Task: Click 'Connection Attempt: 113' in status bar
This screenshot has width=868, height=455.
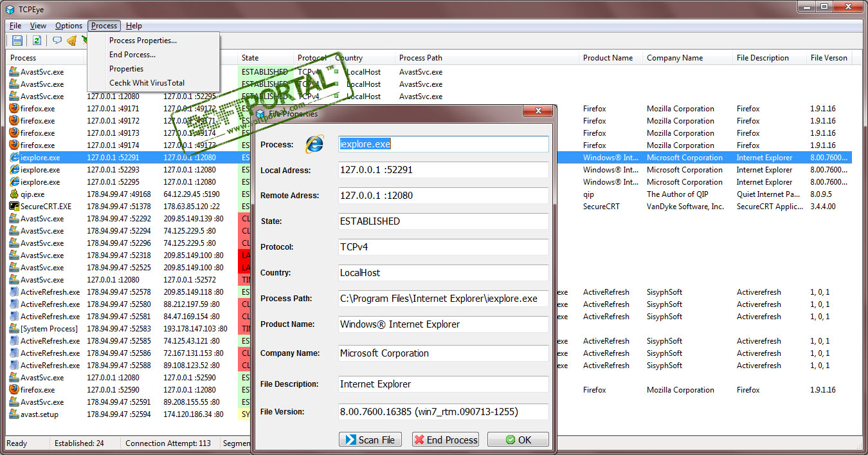Action: tap(168, 443)
